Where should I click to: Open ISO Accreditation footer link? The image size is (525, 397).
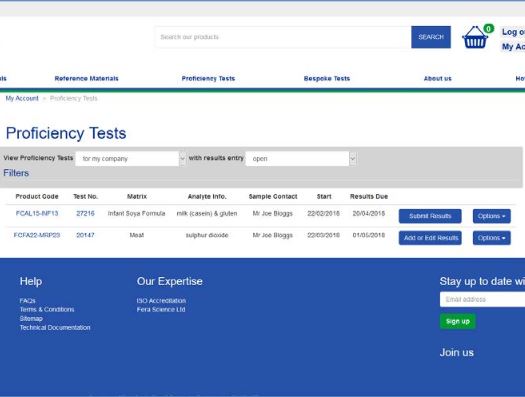tap(161, 301)
